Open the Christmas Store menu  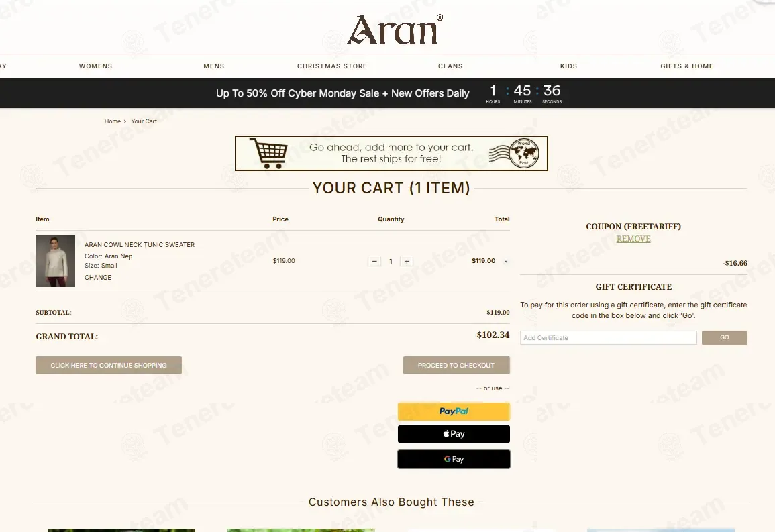click(x=332, y=66)
